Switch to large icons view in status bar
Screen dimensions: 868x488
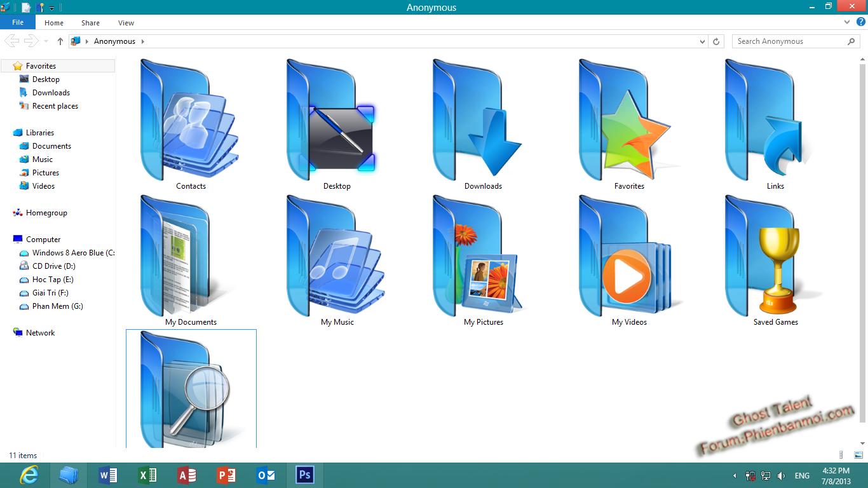pos(858,455)
